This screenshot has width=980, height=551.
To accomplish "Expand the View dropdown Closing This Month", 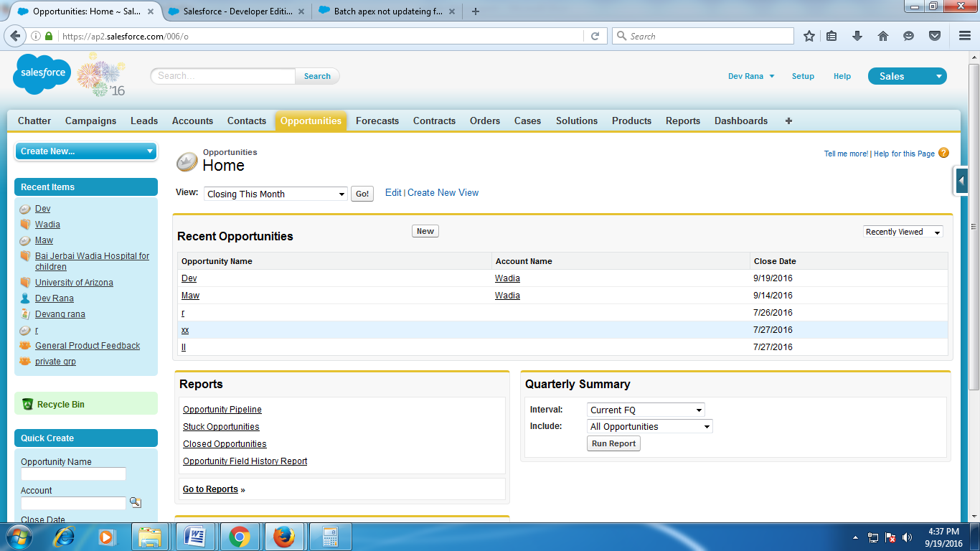I will click(x=276, y=194).
